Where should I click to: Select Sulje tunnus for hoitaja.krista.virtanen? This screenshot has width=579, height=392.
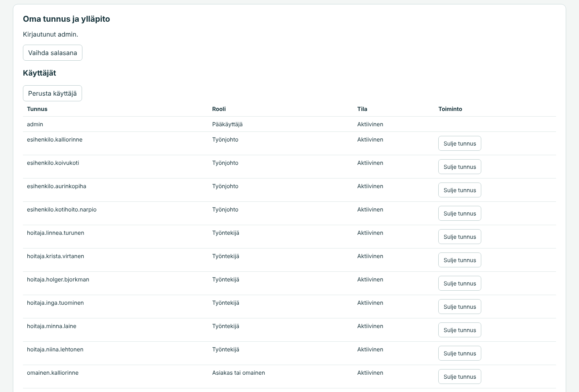(x=460, y=260)
